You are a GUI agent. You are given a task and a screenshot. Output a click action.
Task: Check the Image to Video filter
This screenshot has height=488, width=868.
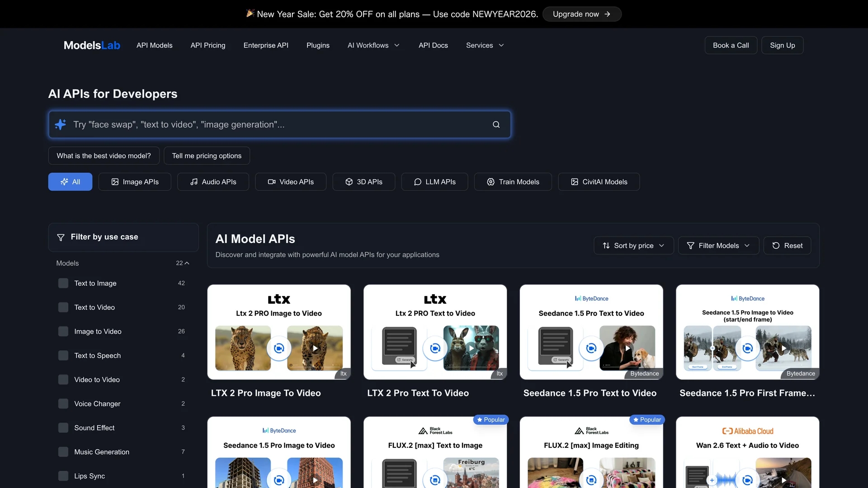[63, 332]
